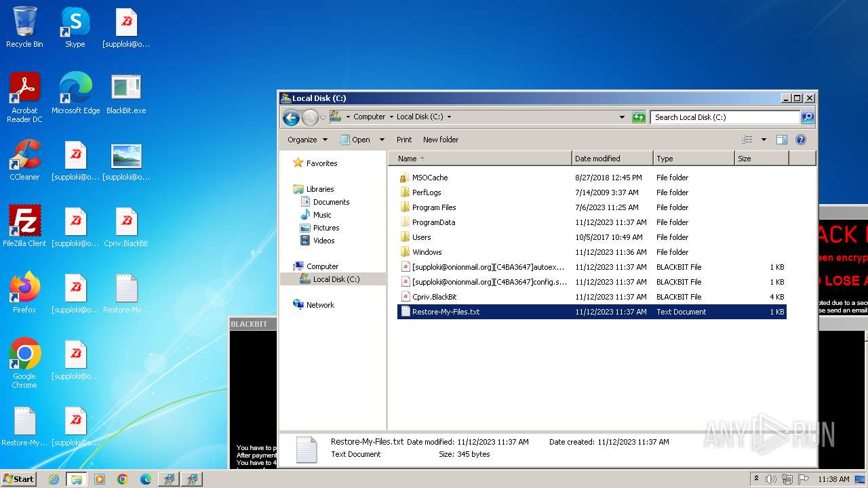The image size is (868, 488).
Task: Click the Start button
Action: (x=19, y=479)
